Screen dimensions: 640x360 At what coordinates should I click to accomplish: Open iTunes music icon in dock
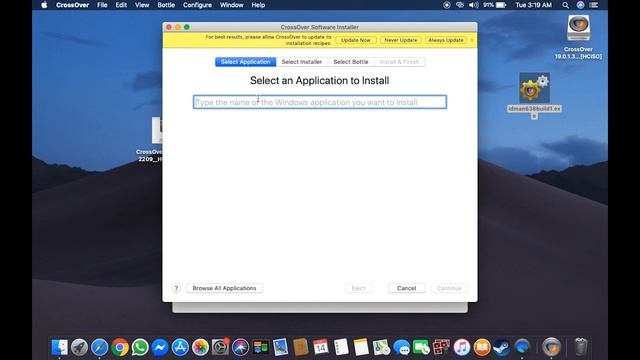coord(462,347)
